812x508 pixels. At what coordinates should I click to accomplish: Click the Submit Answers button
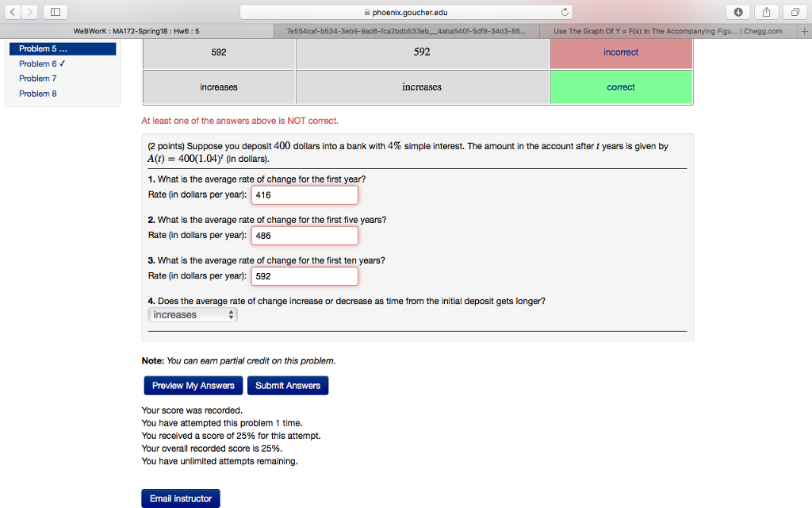pyautogui.click(x=287, y=385)
